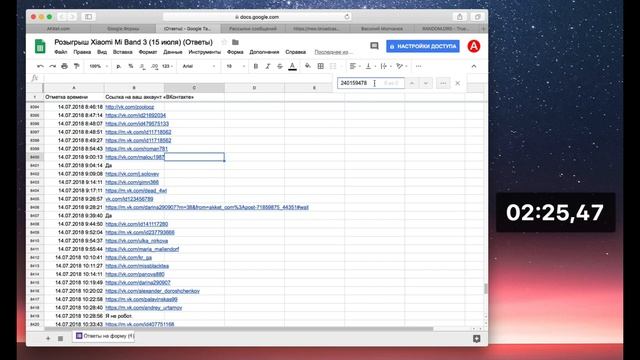Open the font size dropdown

236,66
